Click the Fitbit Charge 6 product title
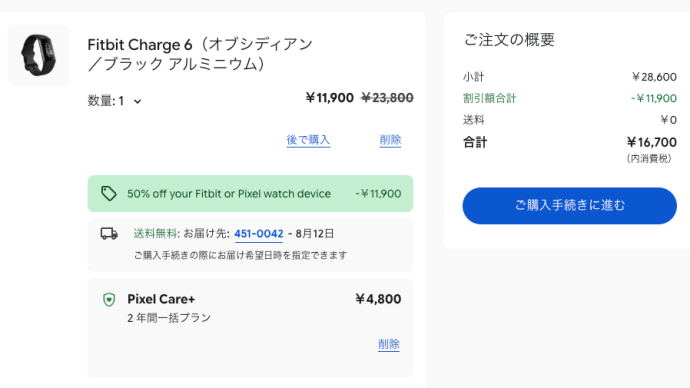Screen dimensions: 690x388 200,54
